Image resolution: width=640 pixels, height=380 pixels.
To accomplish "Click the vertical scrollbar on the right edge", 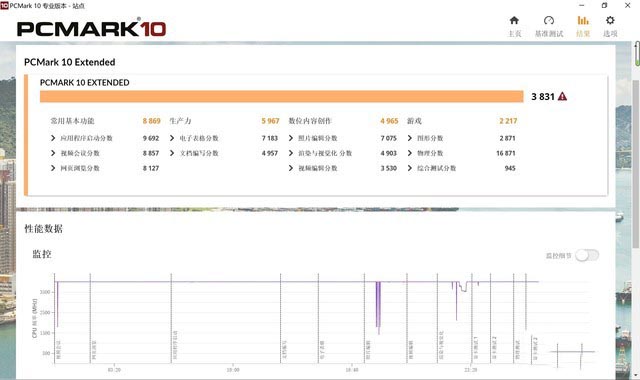I will [x=636, y=163].
